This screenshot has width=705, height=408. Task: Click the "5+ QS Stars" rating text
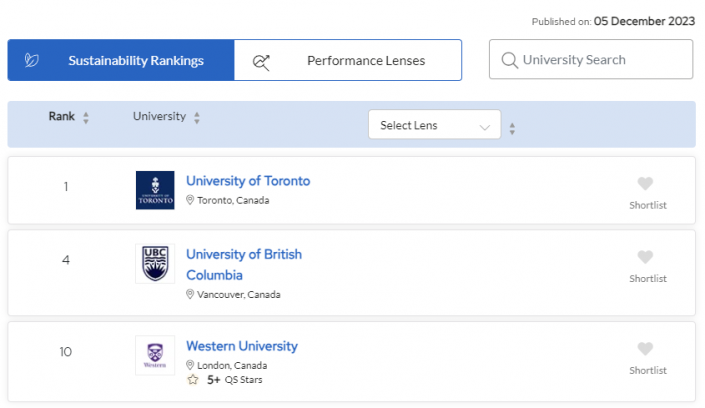coord(234,380)
